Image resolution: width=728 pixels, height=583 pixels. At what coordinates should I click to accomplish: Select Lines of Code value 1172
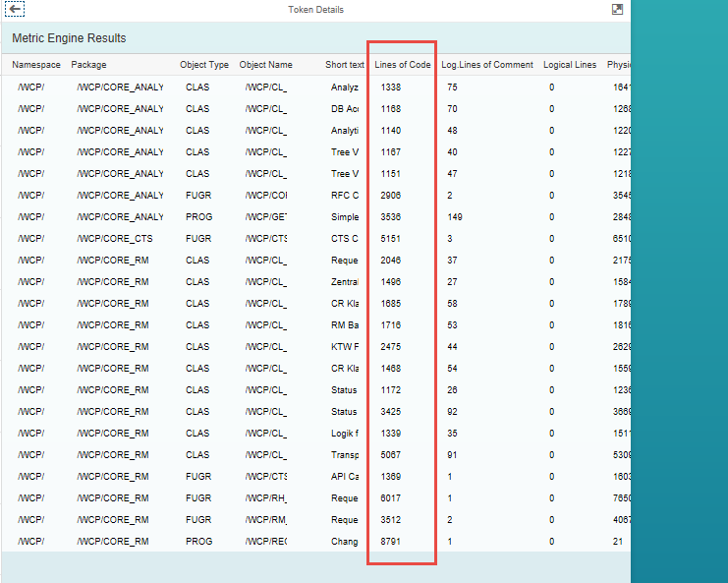tap(390, 389)
